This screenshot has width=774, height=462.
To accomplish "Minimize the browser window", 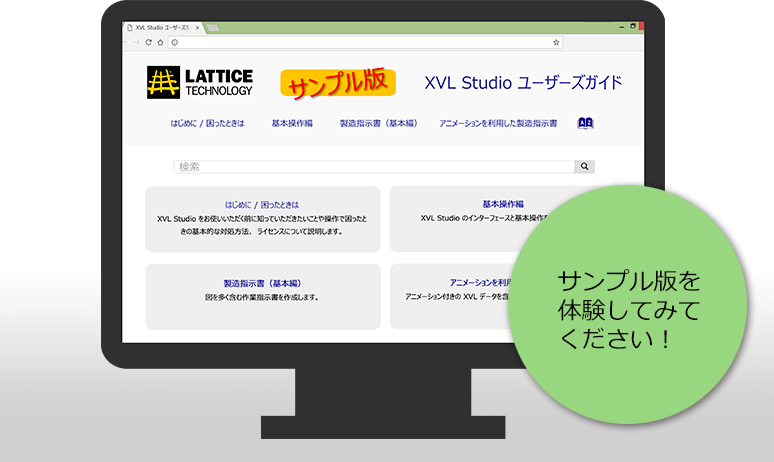I will click(622, 27).
